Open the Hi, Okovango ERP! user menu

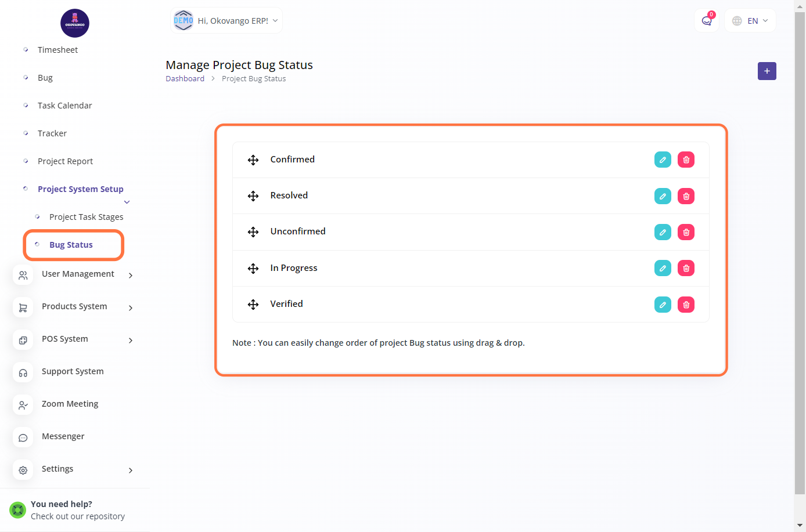(226, 21)
